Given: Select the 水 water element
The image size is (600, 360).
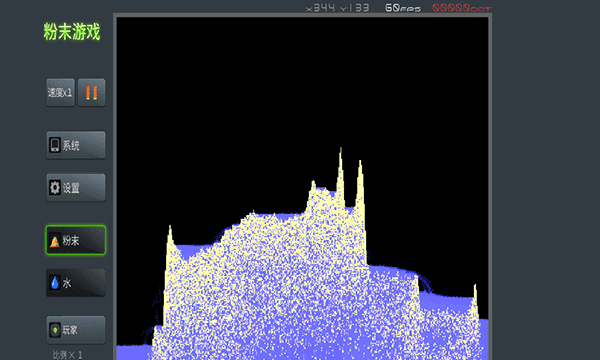Looking at the screenshot, I should click(76, 283).
